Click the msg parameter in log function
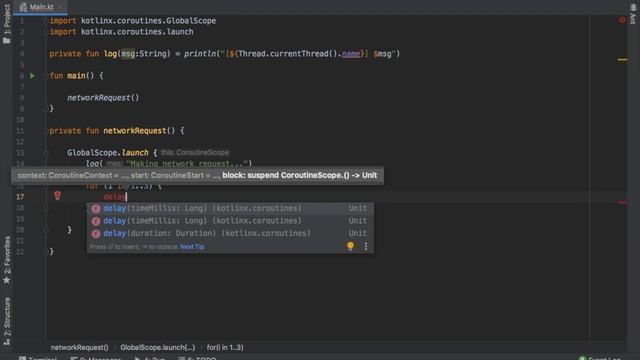This screenshot has height=360, width=640. (128, 53)
